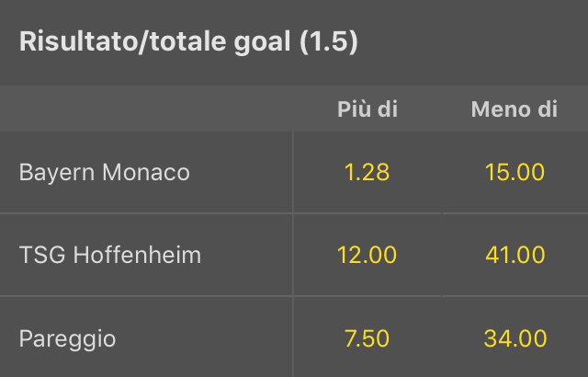Tap the lowest odds value 1.28
Image resolution: width=588 pixels, height=377 pixels.
tap(367, 172)
